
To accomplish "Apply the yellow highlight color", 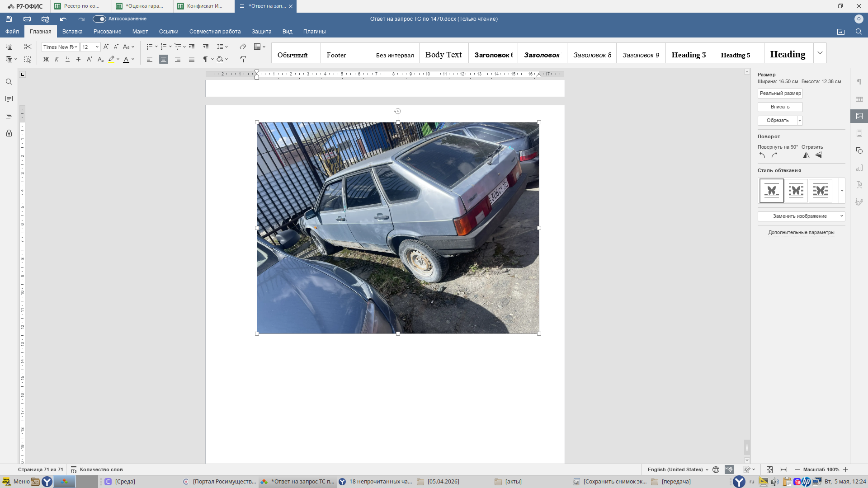I will (111, 59).
